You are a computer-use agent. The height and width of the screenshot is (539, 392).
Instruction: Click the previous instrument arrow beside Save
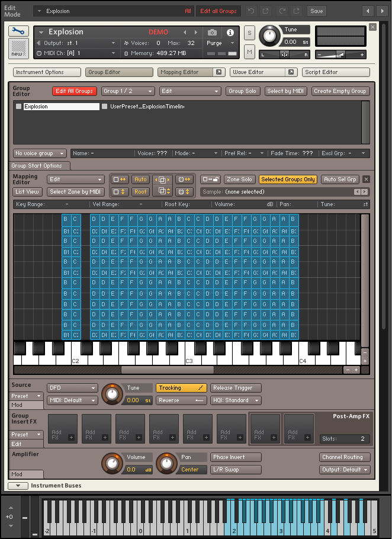click(368, 11)
